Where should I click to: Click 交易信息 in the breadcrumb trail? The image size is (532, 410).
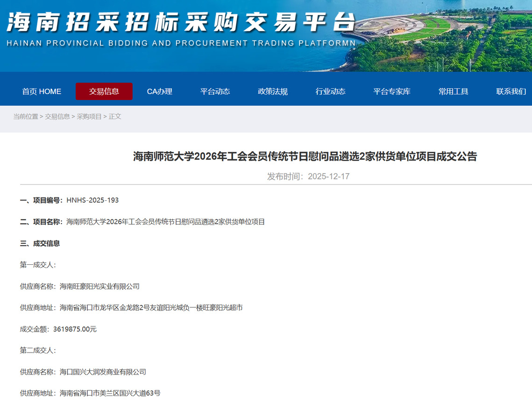pyautogui.click(x=57, y=117)
